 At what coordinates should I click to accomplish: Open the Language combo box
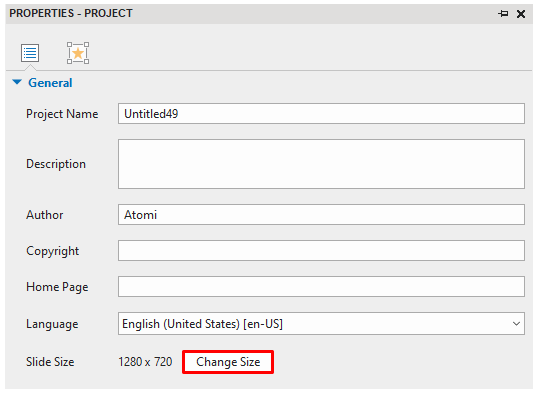(x=321, y=323)
